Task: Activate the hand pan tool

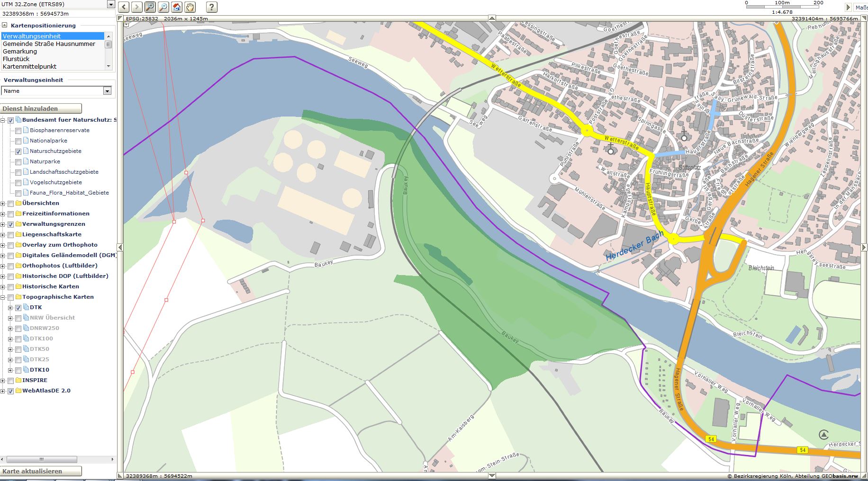Action: [190, 7]
